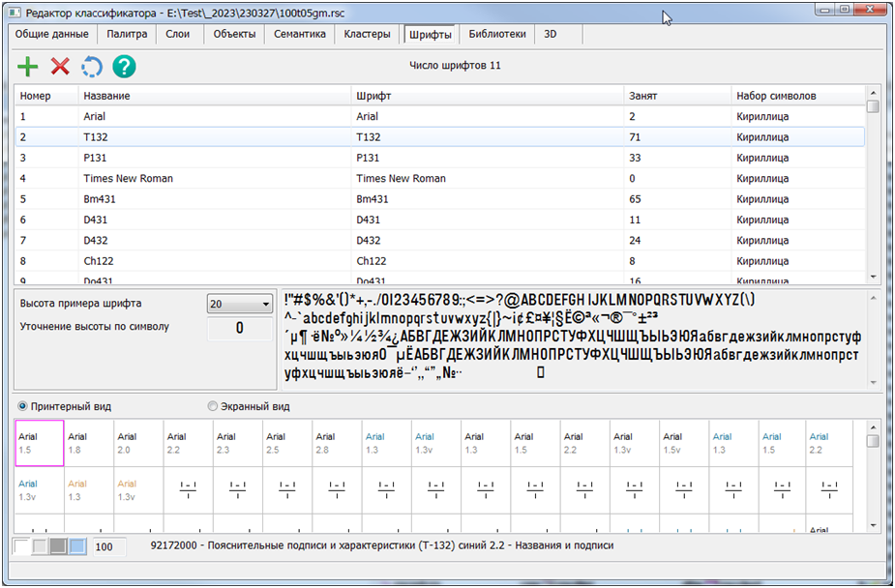The height and width of the screenshot is (588, 895).
Task: Pick the light blue background color swatch
Action: tap(77, 547)
